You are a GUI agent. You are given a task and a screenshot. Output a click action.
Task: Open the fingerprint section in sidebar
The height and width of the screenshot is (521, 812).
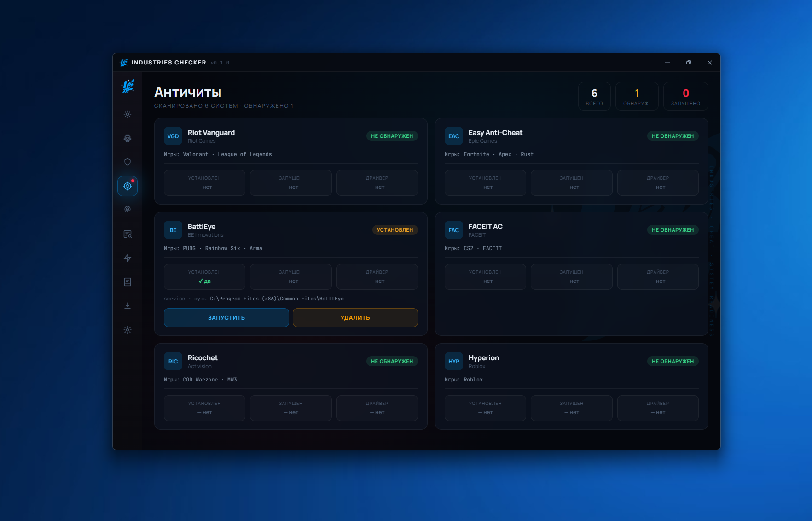click(x=128, y=210)
